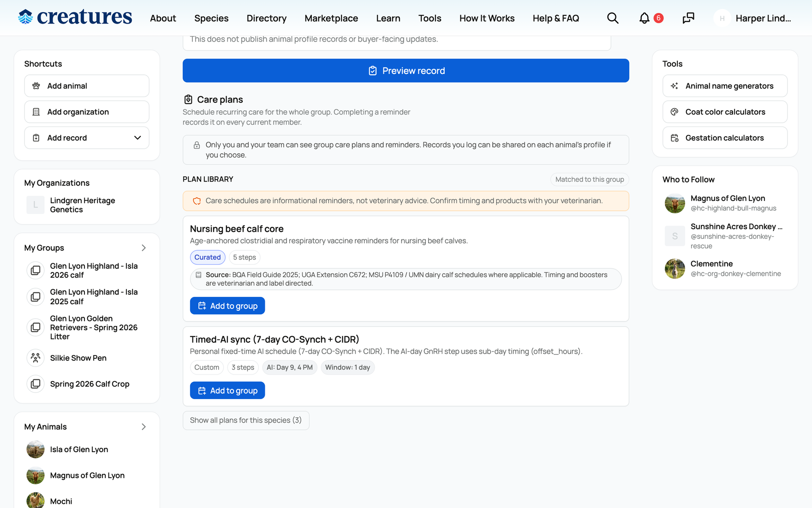Add Timed-AI sync plan to group
The height and width of the screenshot is (508, 812).
tap(227, 391)
